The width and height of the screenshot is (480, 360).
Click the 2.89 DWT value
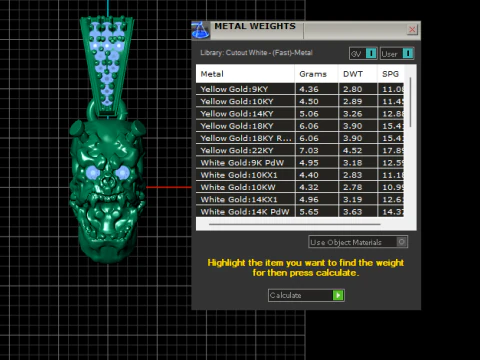pyautogui.click(x=352, y=101)
